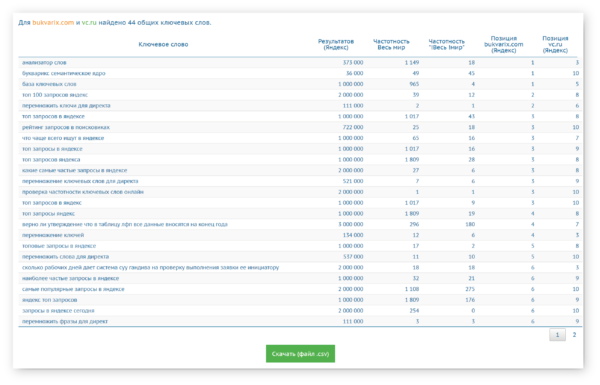Open keyword топ запросов в яндексе

click(x=53, y=116)
